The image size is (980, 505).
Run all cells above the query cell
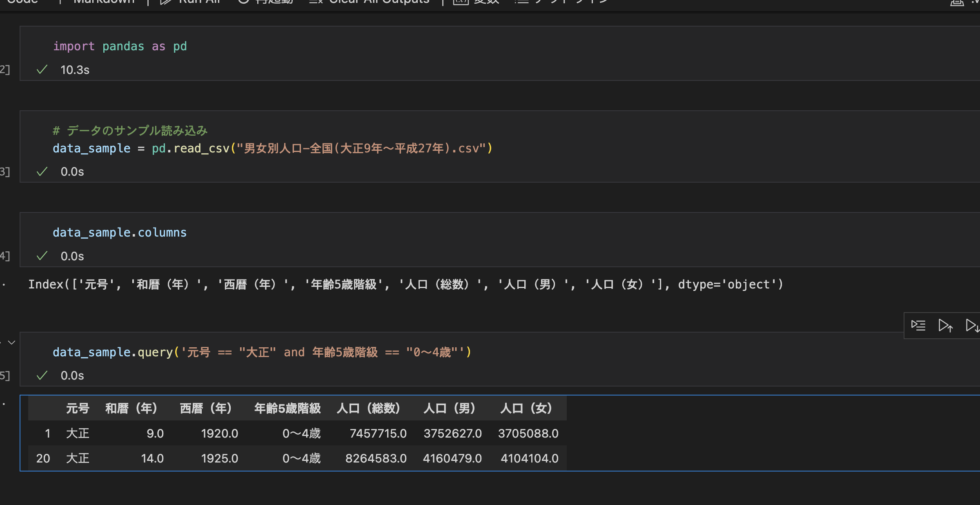945,326
